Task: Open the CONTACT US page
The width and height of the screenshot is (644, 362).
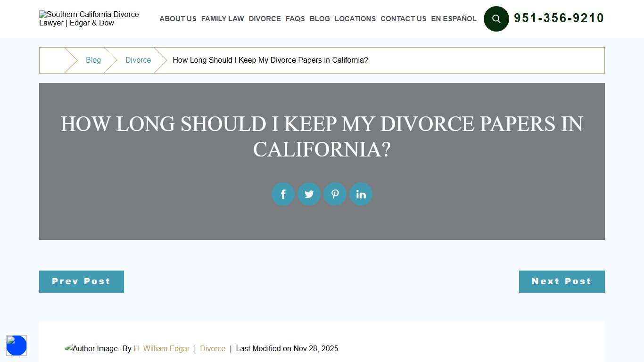Action: (403, 19)
